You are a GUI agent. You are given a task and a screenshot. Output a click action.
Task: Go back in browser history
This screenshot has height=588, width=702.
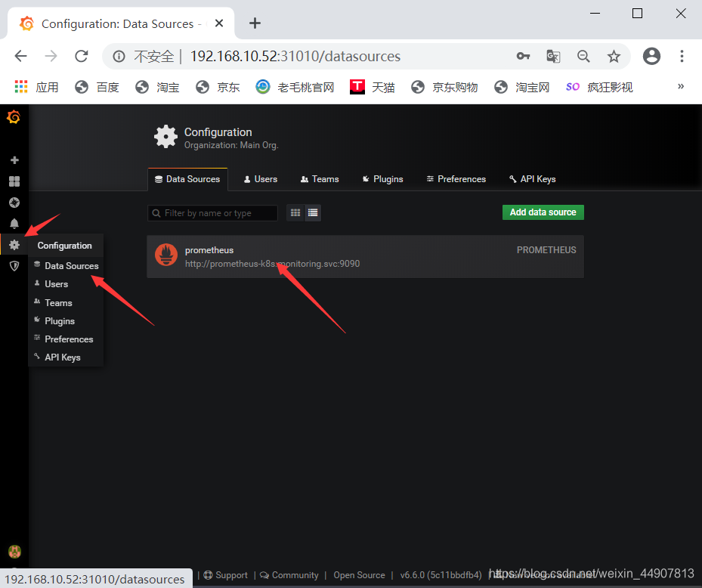[21, 56]
